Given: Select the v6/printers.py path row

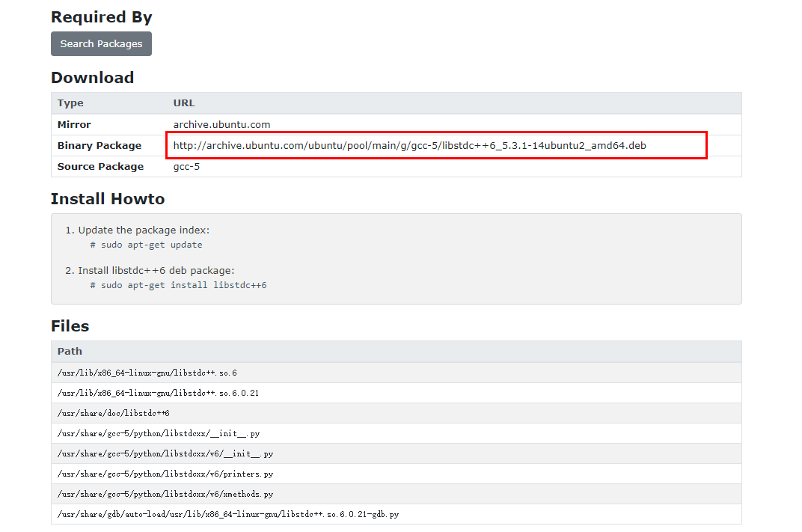Looking at the screenshot, I should point(397,474).
